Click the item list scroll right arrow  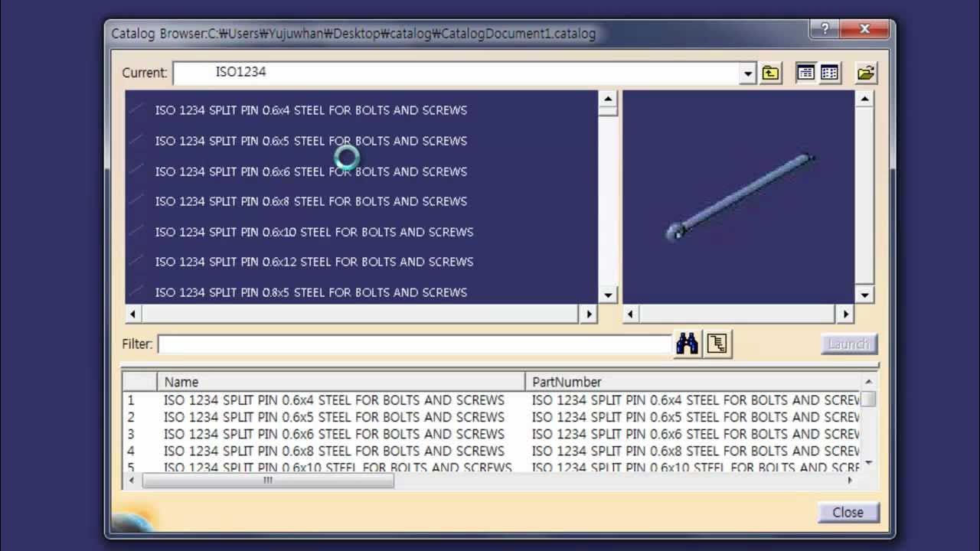pos(589,314)
